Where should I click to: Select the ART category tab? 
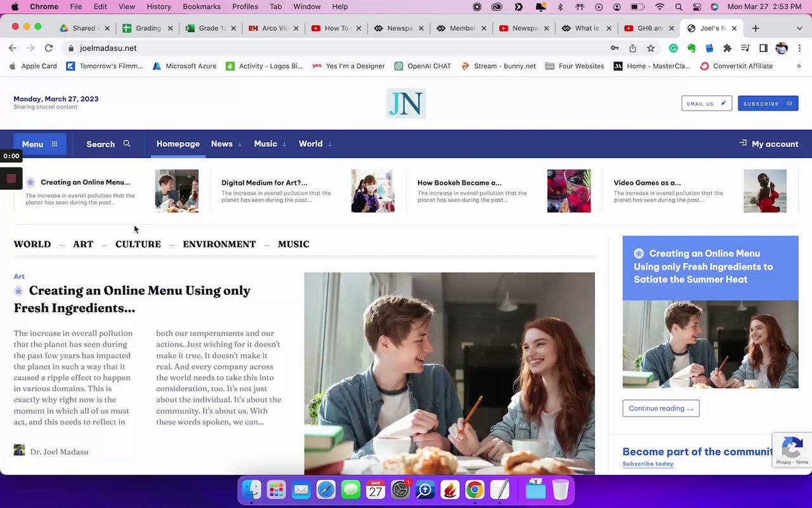pyautogui.click(x=83, y=244)
